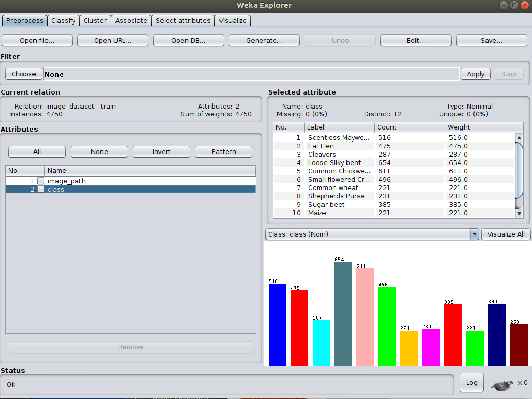Close the Weka Explorer window

525,5
